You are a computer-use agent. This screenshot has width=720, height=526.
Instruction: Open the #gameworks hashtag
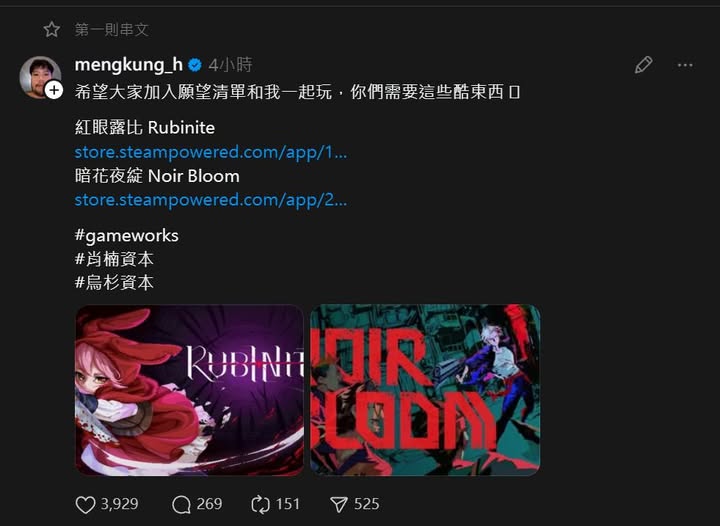(x=127, y=235)
